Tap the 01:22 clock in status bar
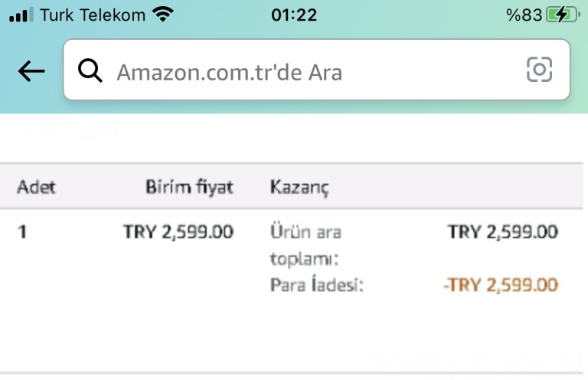This screenshot has height=380, width=588. (x=294, y=15)
